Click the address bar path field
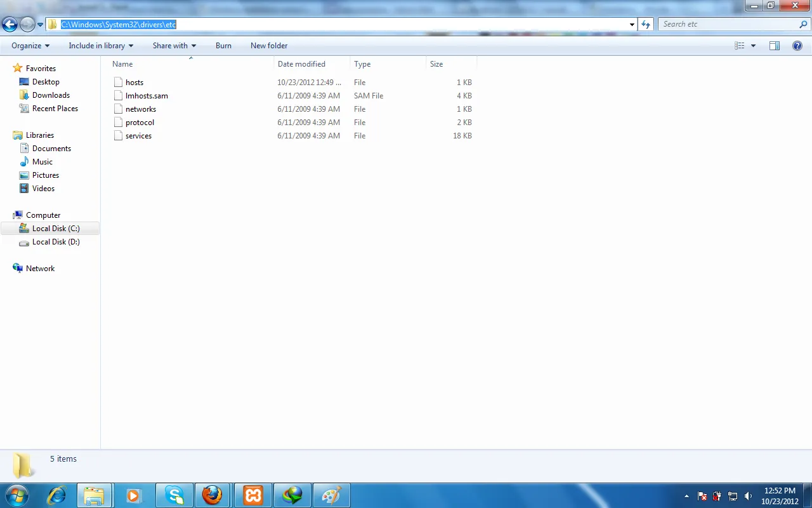Screen dimensions: 812x508 (x=341, y=24)
